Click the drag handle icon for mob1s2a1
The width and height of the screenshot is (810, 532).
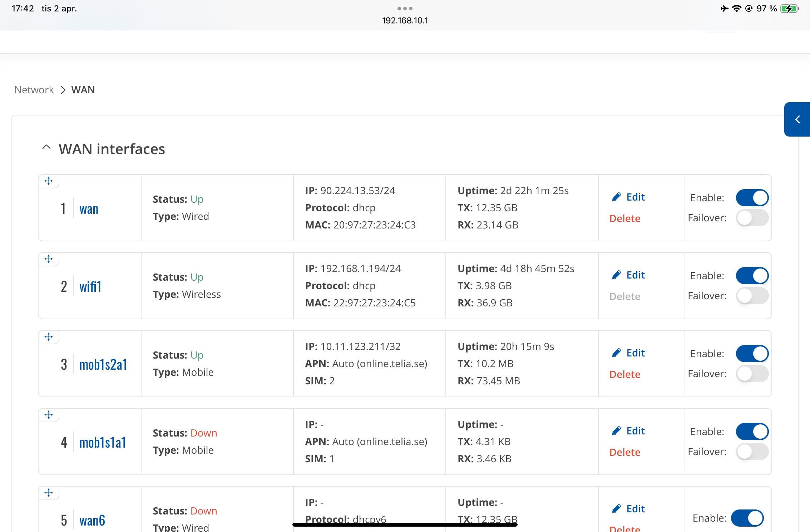(x=49, y=337)
